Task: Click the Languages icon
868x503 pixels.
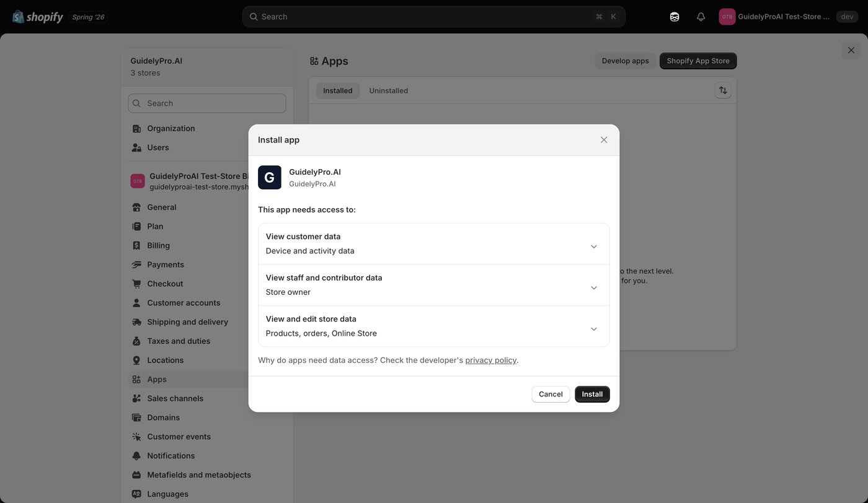Action: (136, 494)
